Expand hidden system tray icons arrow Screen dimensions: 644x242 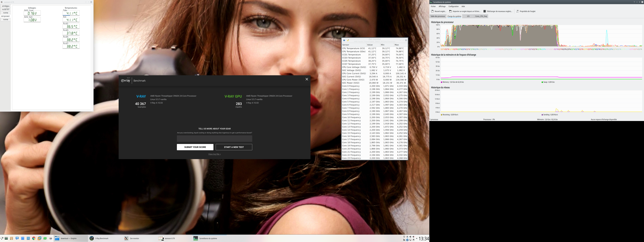tap(416, 239)
